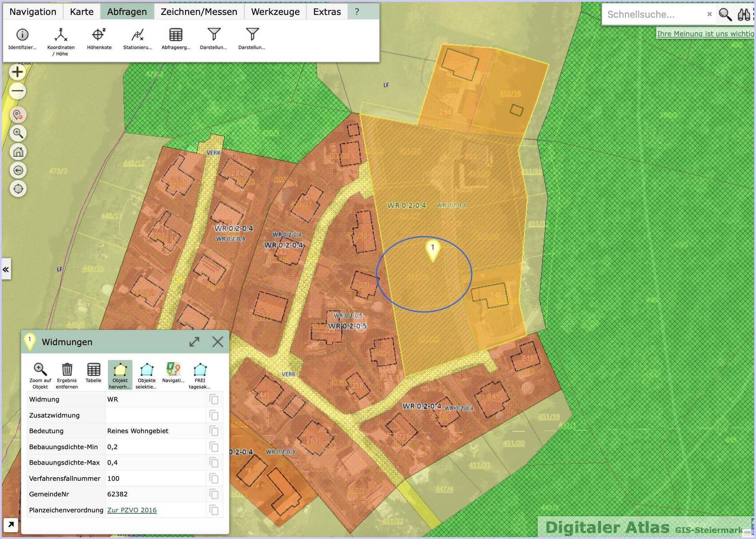Open the Zeichnen/Messen tab
The height and width of the screenshot is (539, 756).
[199, 12]
